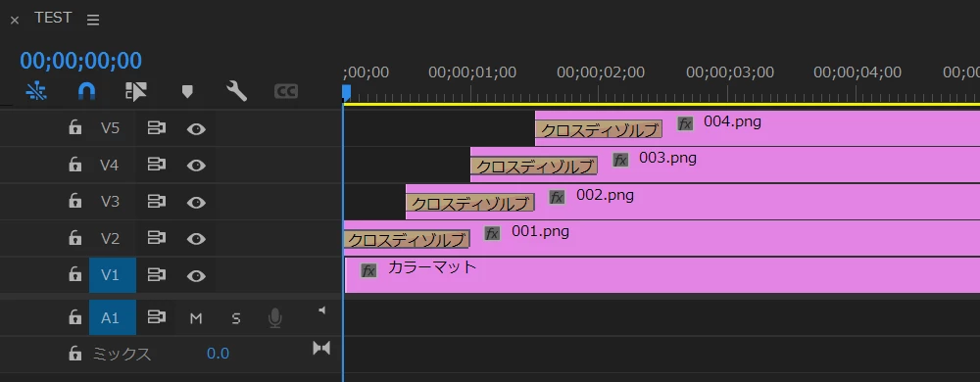Open timeline display settings wrench

coord(236,92)
